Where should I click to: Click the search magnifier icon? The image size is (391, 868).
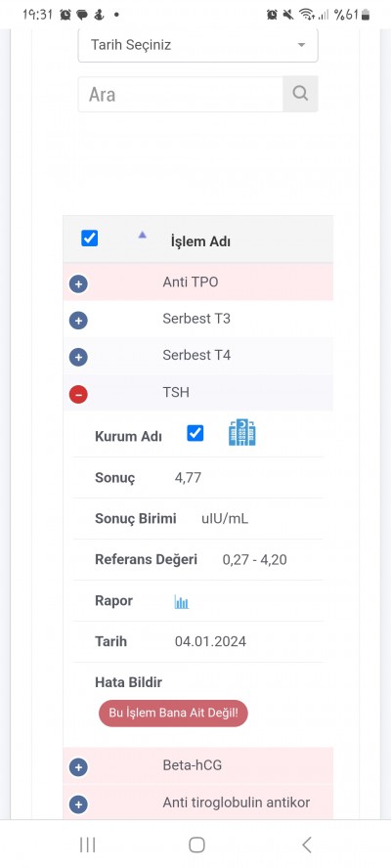pos(300,94)
